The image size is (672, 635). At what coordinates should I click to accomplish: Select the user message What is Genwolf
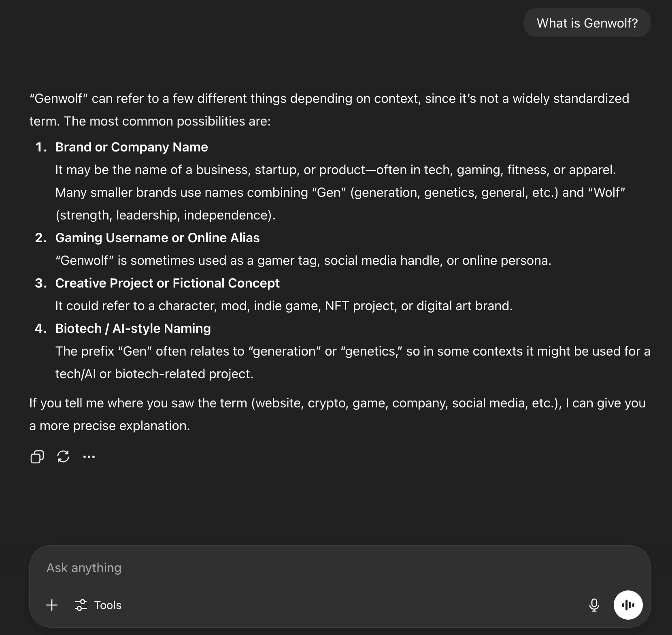[x=587, y=23]
